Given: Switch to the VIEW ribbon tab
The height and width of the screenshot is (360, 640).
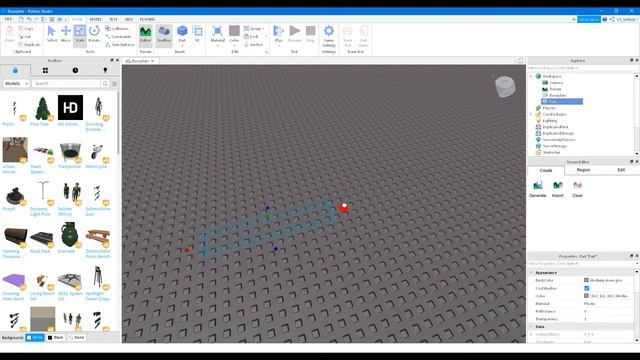Looking at the screenshot, I should click(129, 19).
